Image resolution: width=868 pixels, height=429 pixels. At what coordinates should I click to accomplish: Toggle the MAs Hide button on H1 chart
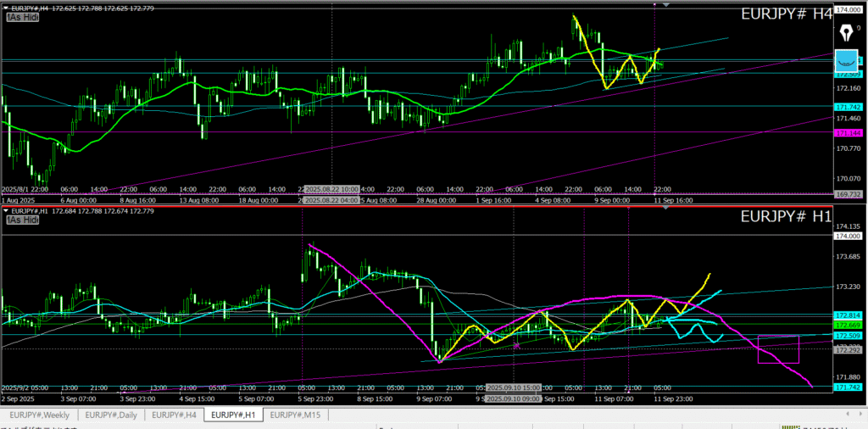click(x=23, y=220)
